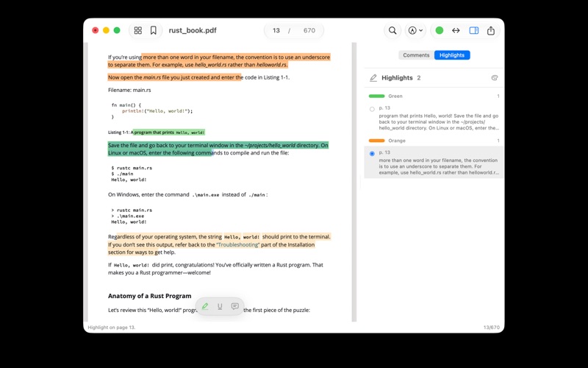This screenshot has width=588, height=368.
Task: Click '13/670' in the status bar
Action: pyautogui.click(x=491, y=328)
